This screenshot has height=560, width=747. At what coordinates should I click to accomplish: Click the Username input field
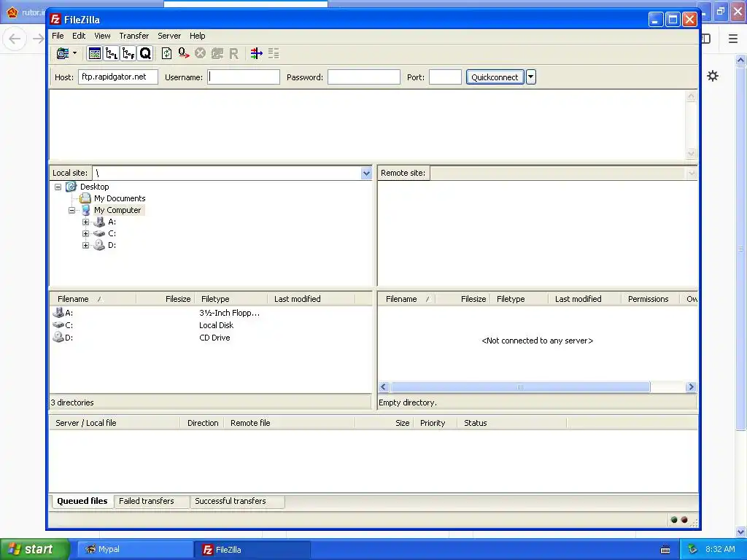(244, 77)
